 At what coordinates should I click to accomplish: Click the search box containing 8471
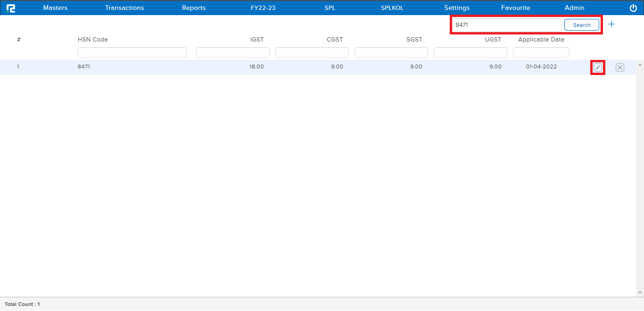506,25
